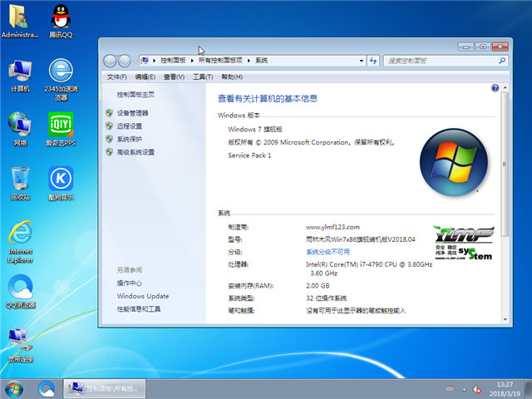532x399 pixels.
Task: Click the QQ browser icon in the taskbar
Action: point(47,389)
